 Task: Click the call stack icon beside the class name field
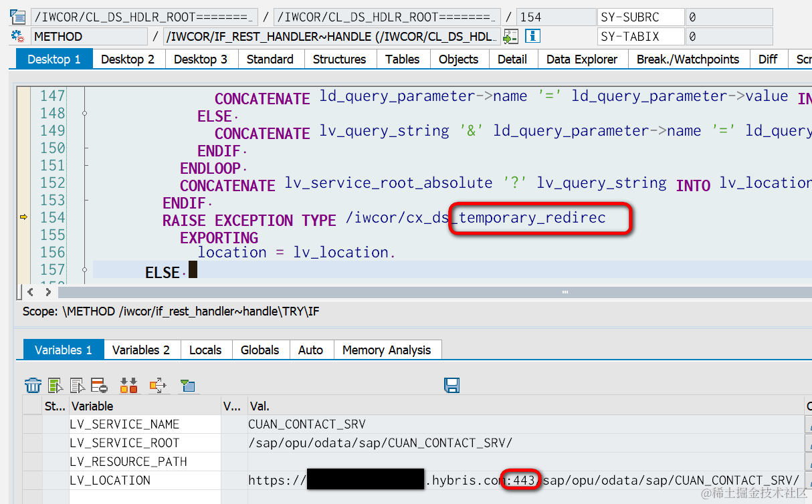click(x=17, y=17)
